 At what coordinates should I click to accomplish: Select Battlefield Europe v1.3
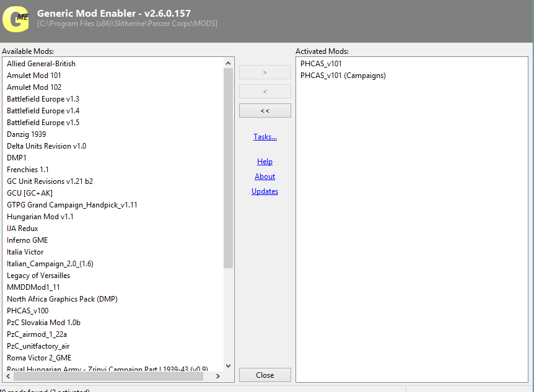[43, 99]
